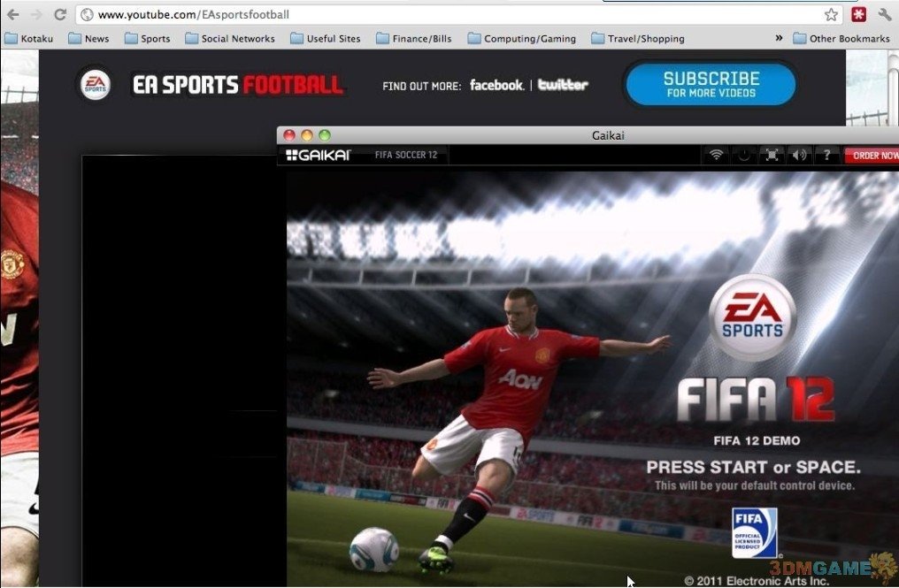Viewport: 899px width, 588px height.
Task: Click Subscribe For More Videos button
Action: [x=711, y=84]
